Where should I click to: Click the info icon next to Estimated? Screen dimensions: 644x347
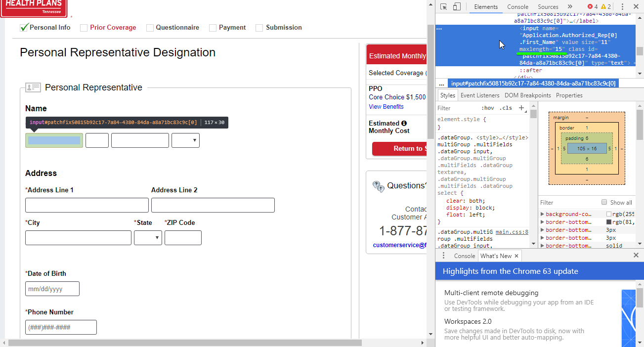[x=404, y=123]
